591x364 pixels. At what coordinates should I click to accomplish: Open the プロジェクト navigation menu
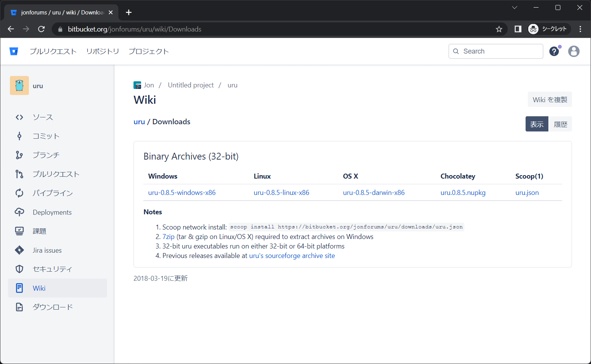149,51
